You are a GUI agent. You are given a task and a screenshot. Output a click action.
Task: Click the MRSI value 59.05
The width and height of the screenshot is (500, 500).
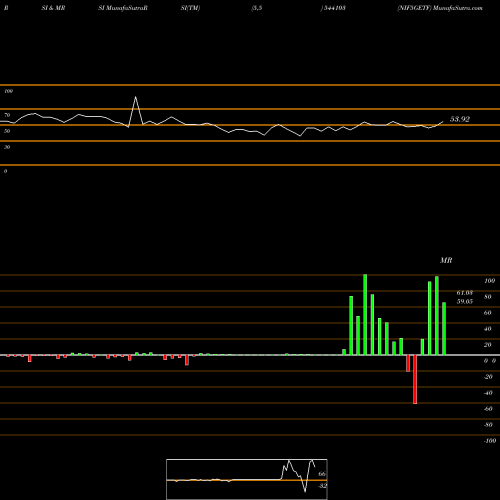pos(464,301)
